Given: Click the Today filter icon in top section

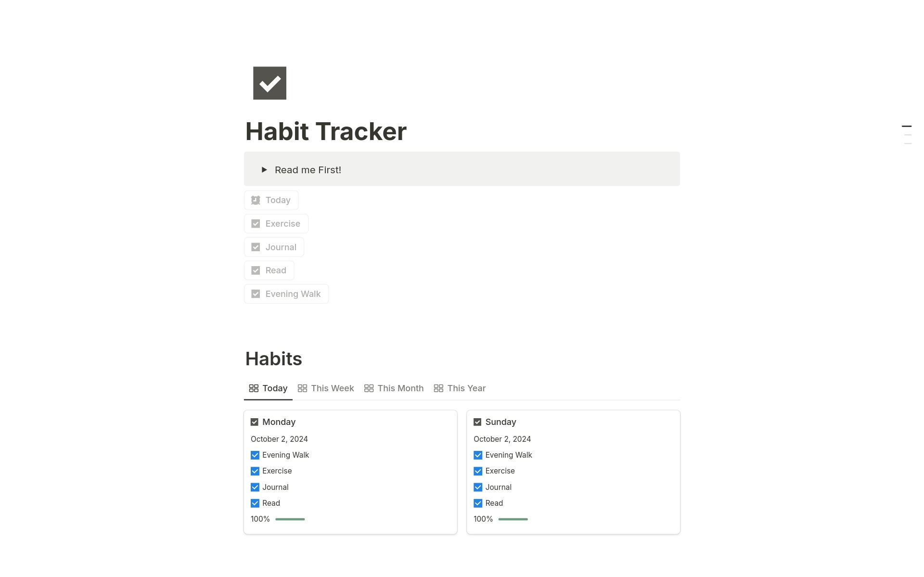Looking at the screenshot, I should 256,200.
